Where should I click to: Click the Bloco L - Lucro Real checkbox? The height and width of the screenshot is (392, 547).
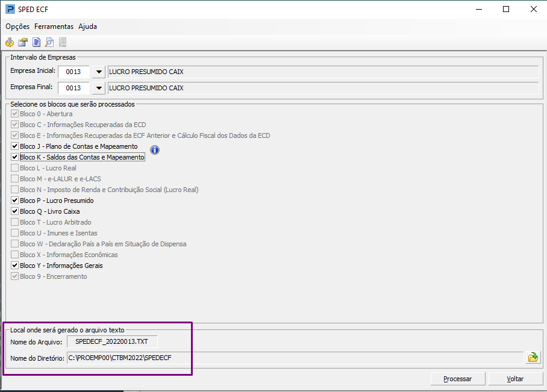pyautogui.click(x=14, y=168)
